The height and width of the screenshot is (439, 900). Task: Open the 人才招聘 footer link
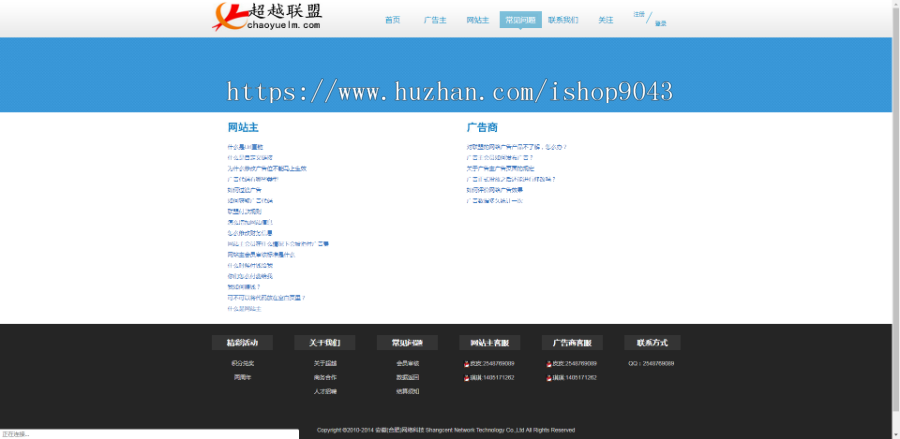tap(325, 391)
